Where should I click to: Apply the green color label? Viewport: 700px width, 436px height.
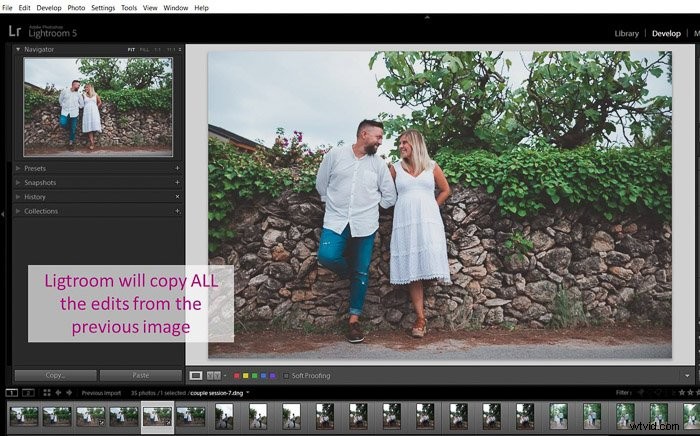254,376
